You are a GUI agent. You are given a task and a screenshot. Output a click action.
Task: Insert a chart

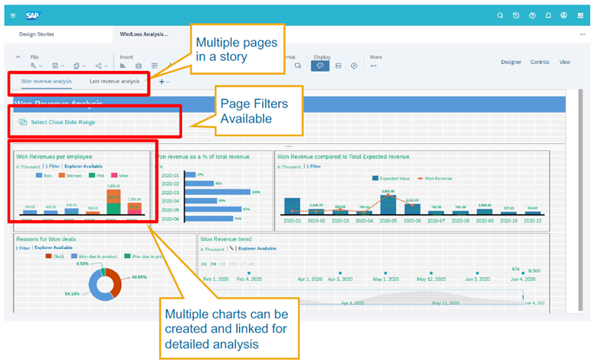click(x=123, y=66)
